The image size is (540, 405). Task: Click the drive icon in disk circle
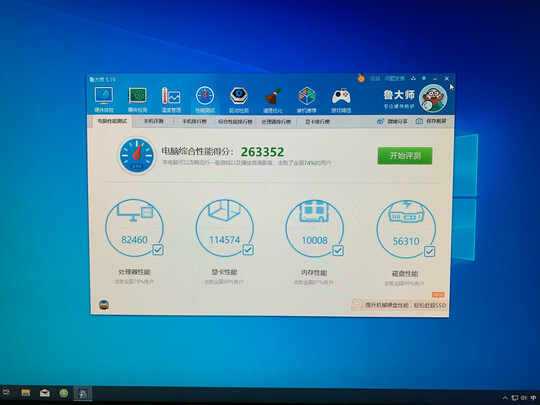406,212
